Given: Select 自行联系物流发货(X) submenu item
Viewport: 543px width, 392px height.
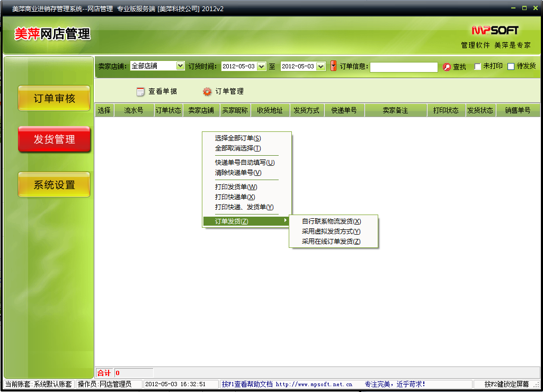Looking at the screenshot, I should [331, 221].
